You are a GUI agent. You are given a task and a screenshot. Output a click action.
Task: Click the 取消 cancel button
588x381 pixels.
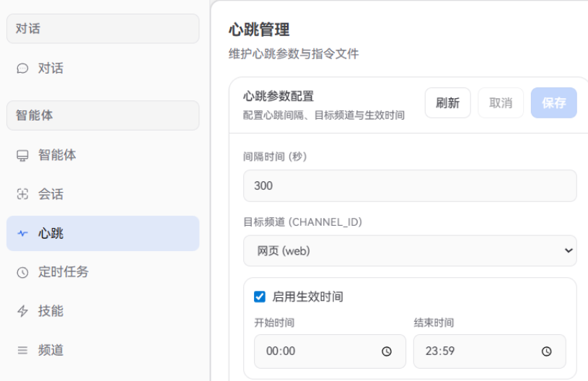[501, 102]
